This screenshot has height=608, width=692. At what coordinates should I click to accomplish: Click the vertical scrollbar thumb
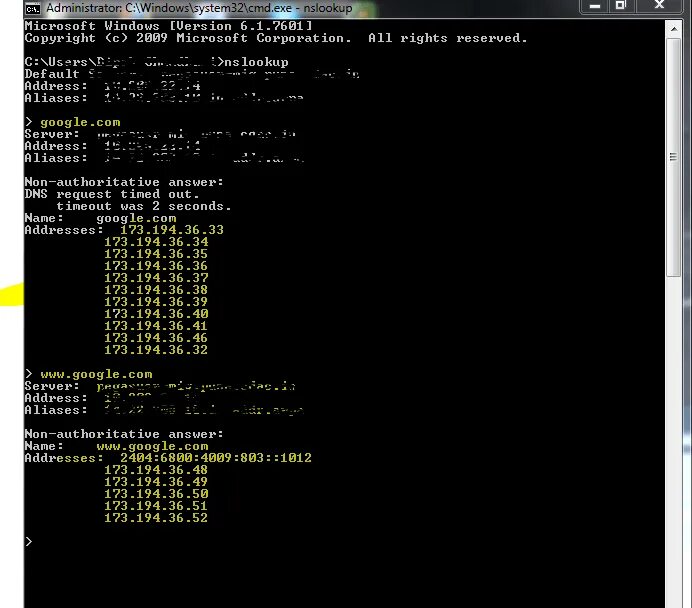pyautogui.click(x=673, y=158)
